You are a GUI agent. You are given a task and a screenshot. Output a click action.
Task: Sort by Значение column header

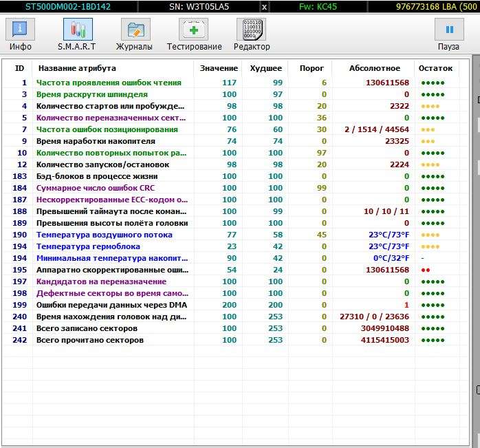pyautogui.click(x=219, y=68)
